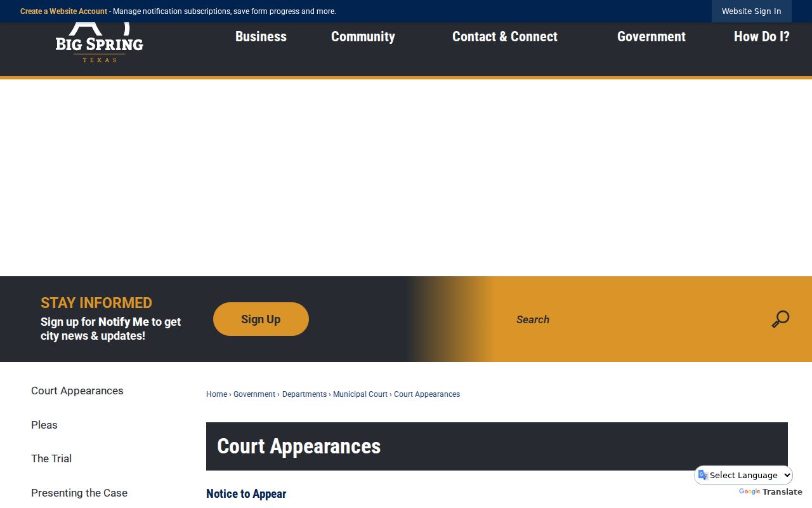Go to Municipal Court breadcrumb

(360, 394)
